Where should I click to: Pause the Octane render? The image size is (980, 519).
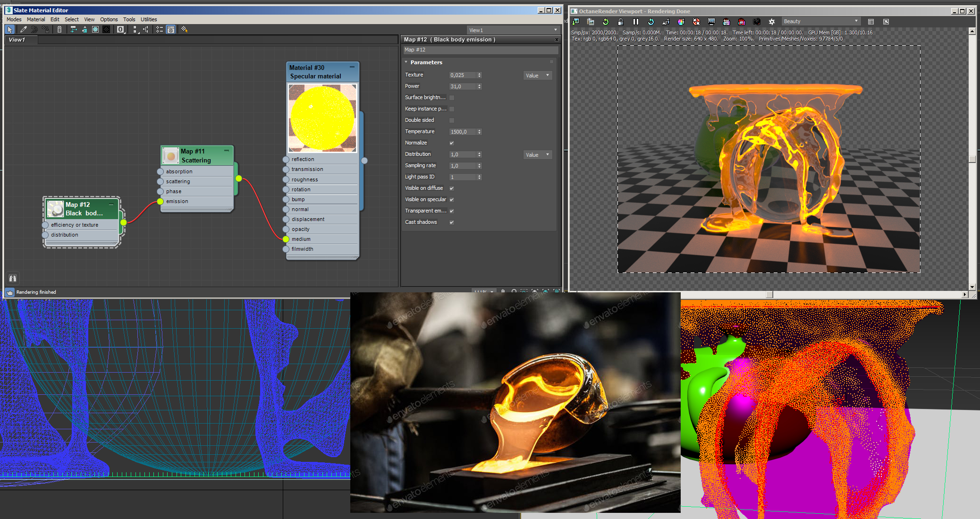(636, 22)
